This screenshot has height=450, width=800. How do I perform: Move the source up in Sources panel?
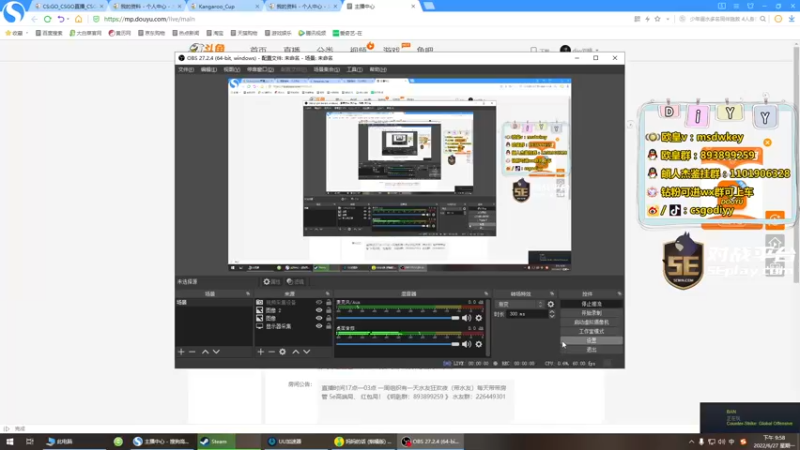click(295, 352)
